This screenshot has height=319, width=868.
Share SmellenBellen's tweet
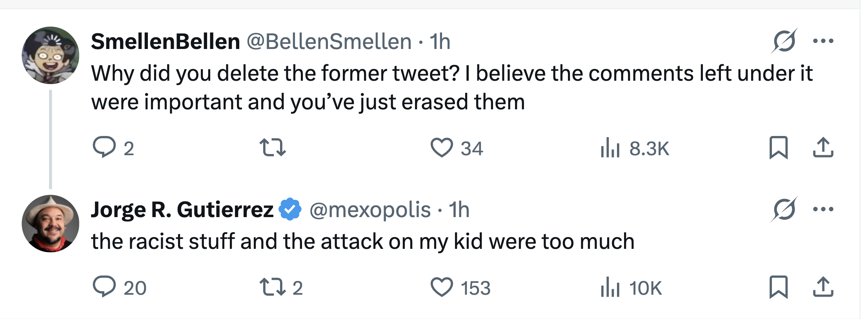point(823,147)
